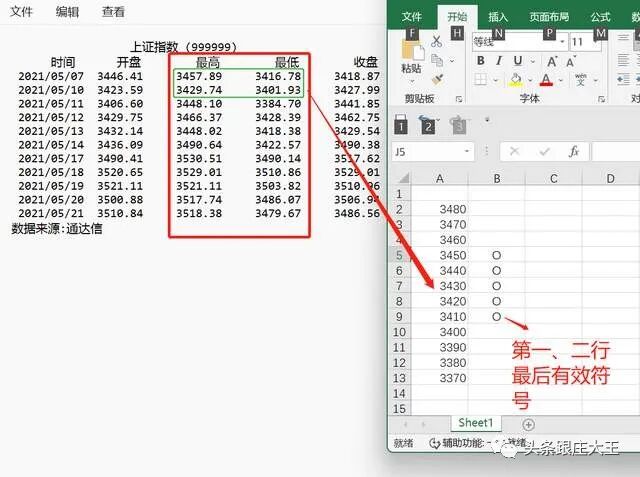
Task: Decrease font size with the smaller A icon
Action: click(x=571, y=62)
